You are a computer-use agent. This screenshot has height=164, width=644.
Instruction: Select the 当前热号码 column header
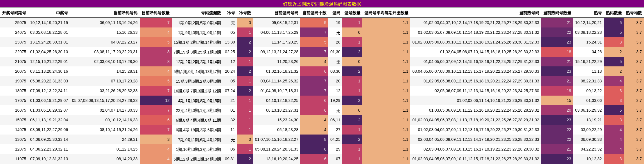[x=529, y=13]
